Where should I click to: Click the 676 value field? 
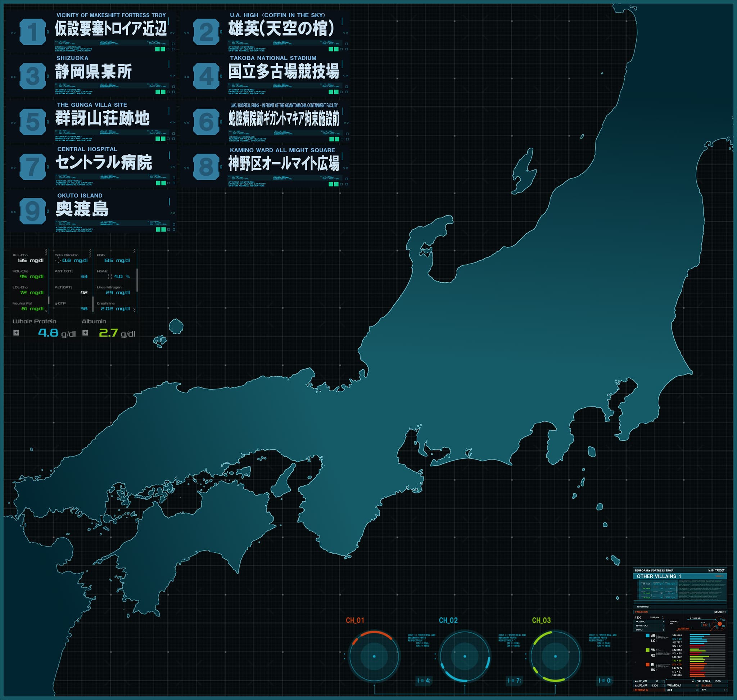tap(714, 690)
